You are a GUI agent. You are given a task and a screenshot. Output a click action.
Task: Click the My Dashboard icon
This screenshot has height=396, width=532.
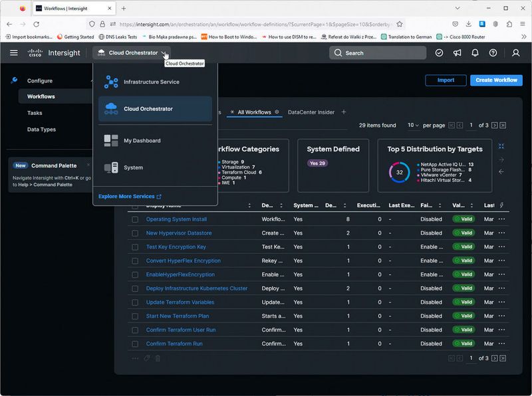pos(111,140)
